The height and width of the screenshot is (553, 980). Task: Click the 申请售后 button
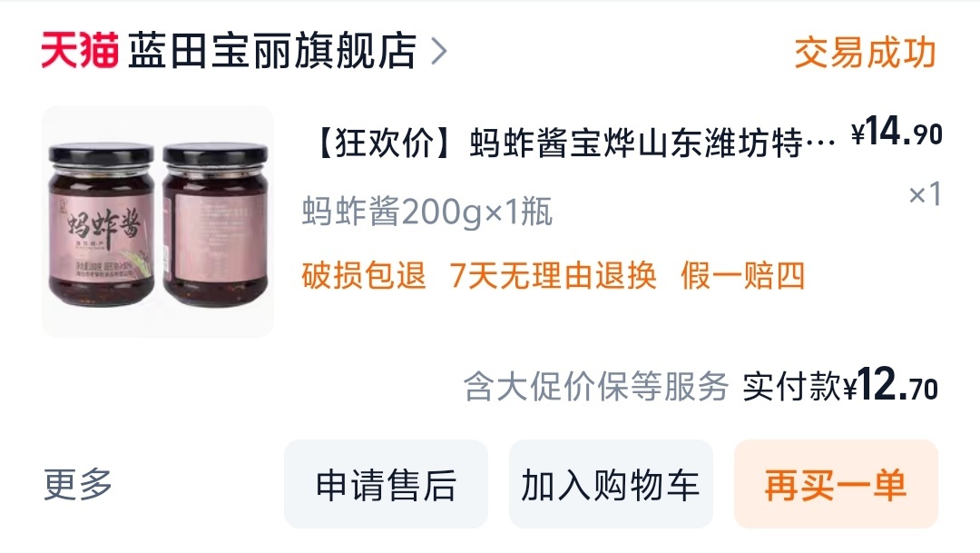386,484
